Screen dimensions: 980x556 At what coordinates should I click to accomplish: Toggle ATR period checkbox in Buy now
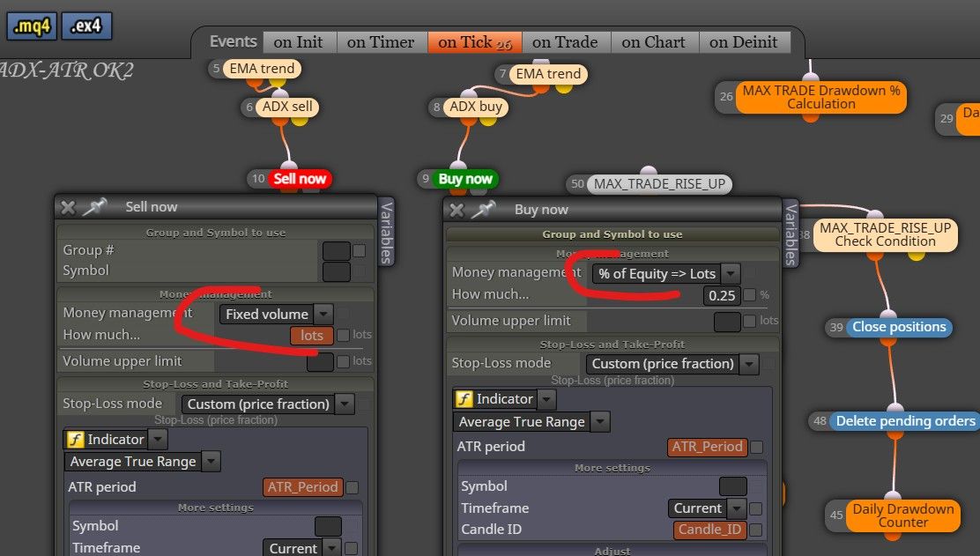point(757,447)
